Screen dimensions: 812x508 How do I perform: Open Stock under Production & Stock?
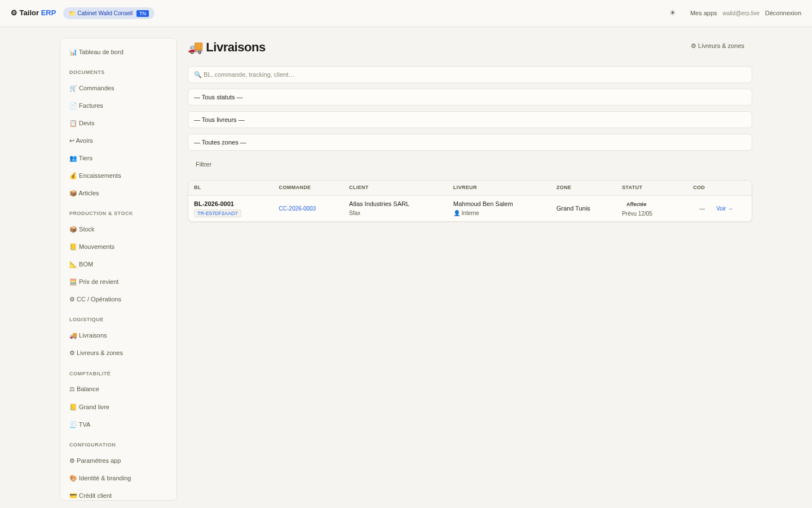[x=118, y=229]
